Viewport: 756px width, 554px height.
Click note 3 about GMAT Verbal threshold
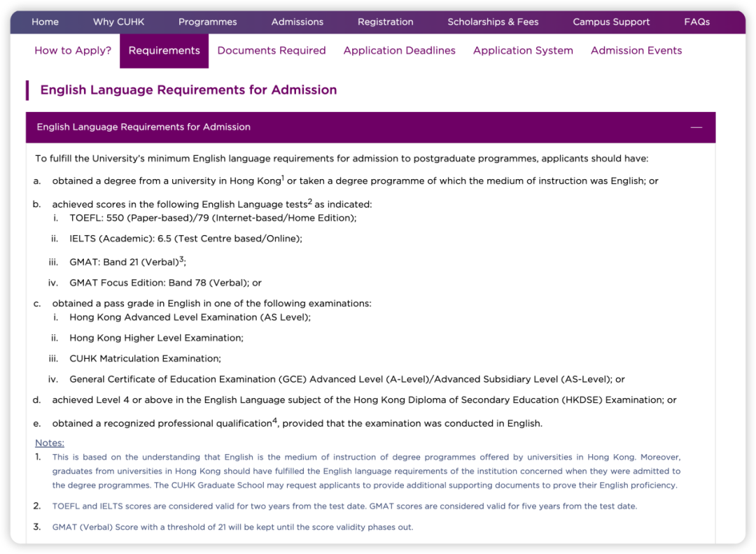[x=232, y=527]
